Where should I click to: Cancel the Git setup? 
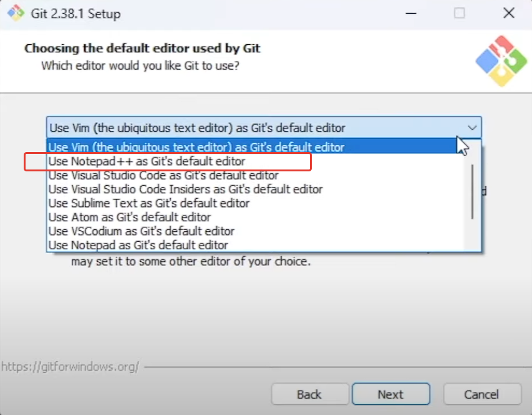coord(482,394)
